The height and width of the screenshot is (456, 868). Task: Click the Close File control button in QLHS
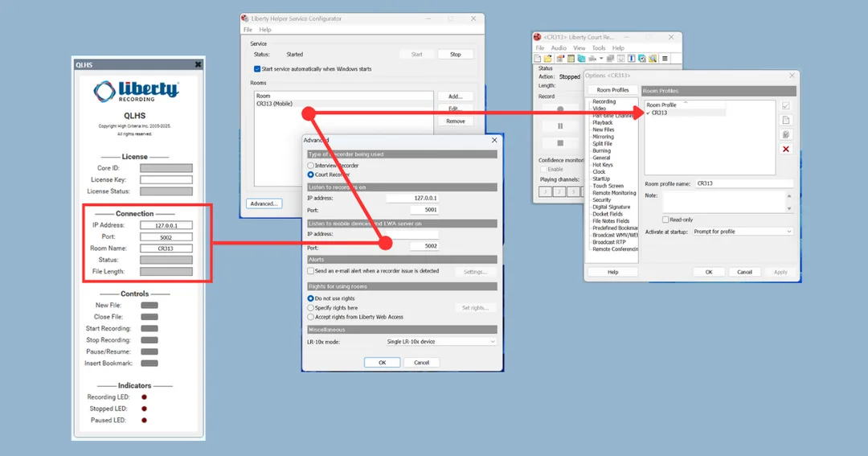click(x=149, y=317)
